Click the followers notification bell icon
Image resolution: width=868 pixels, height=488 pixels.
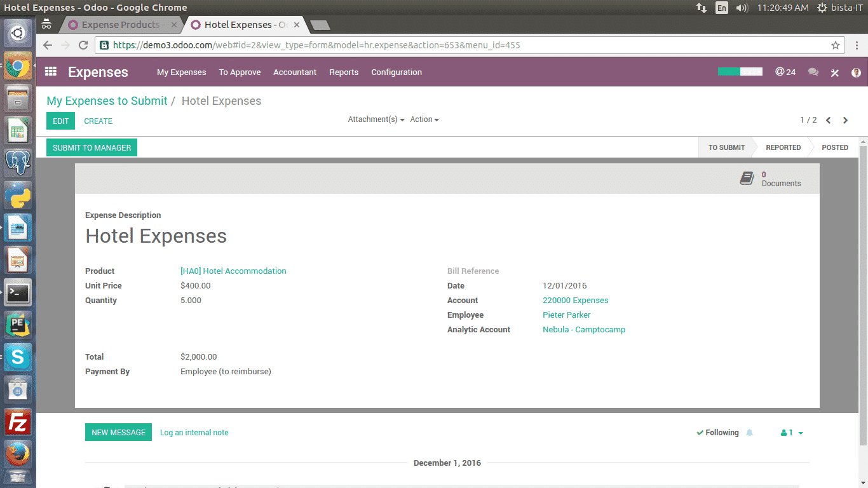[750, 433]
